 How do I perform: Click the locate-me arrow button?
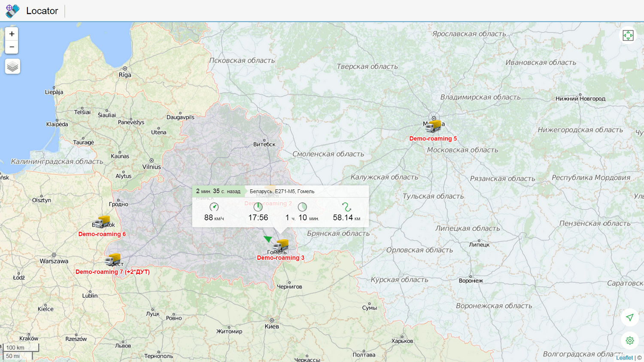[x=629, y=317]
